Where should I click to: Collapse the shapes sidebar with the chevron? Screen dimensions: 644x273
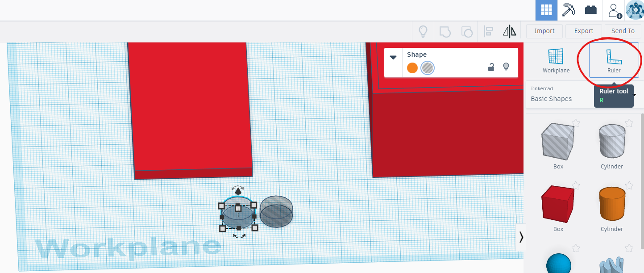tap(521, 237)
